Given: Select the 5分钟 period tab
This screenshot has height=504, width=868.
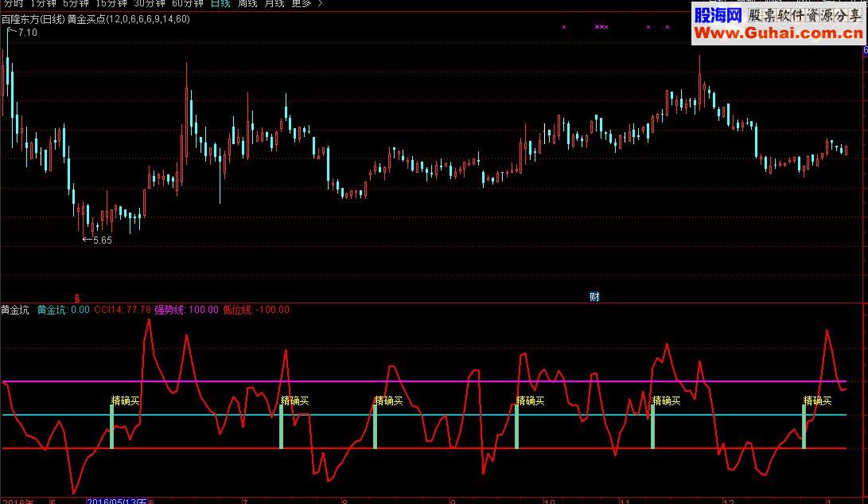Looking at the screenshot, I should [x=76, y=3].
